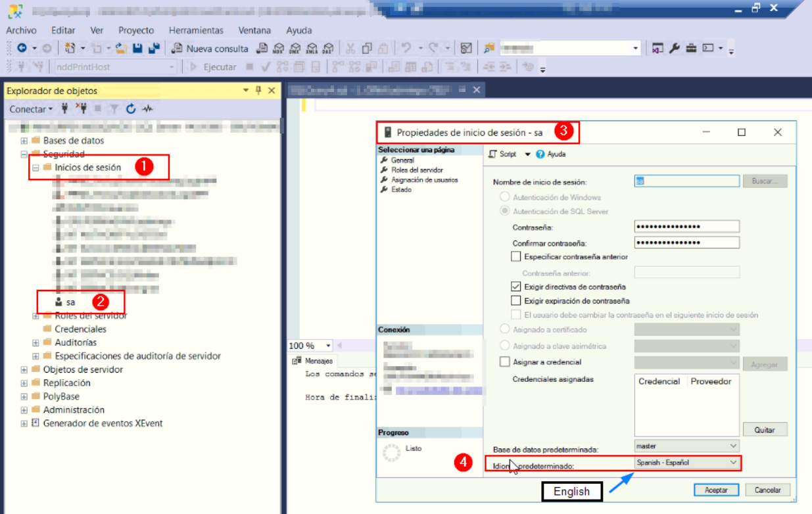Open Base de datos predeterminada dropdown

click(733, 446)
